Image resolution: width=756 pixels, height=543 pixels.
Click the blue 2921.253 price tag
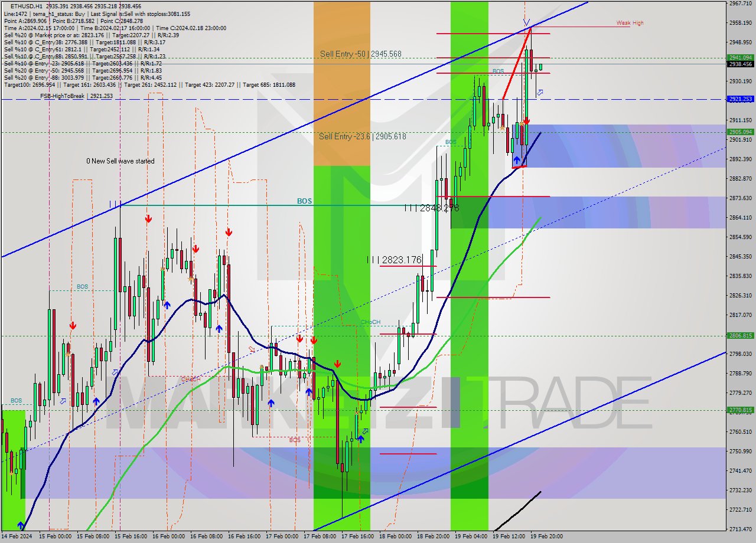pos(740,99)
